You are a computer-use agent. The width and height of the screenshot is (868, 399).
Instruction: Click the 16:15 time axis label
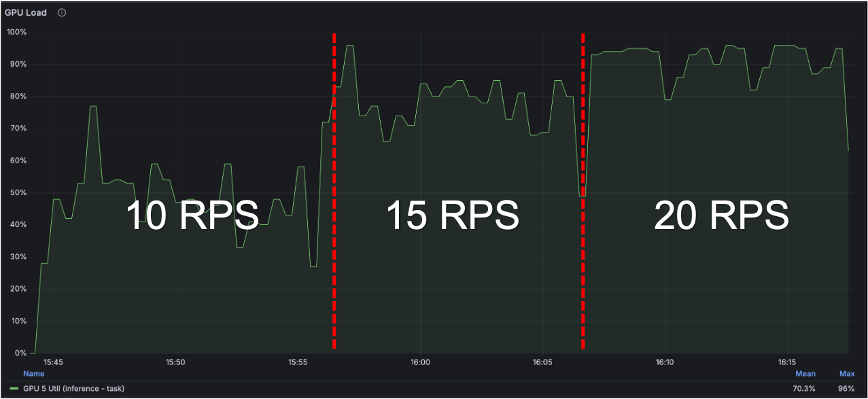click(x=787, y=362)
